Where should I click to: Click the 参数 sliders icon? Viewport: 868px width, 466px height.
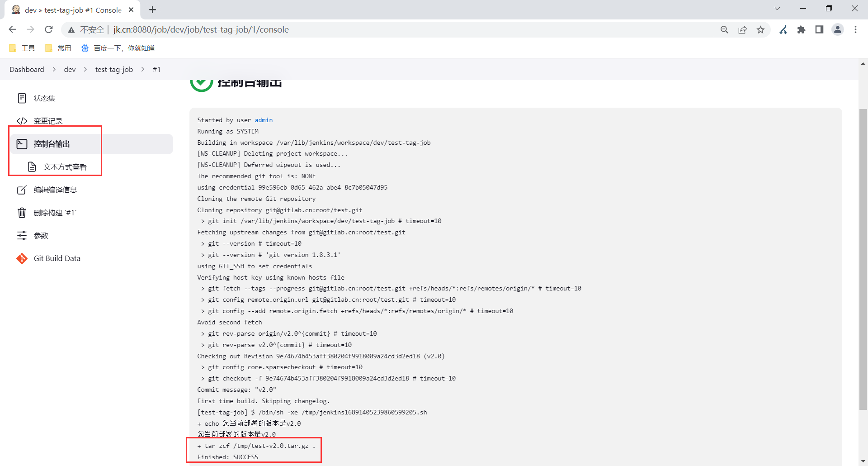tap(22, 235)
